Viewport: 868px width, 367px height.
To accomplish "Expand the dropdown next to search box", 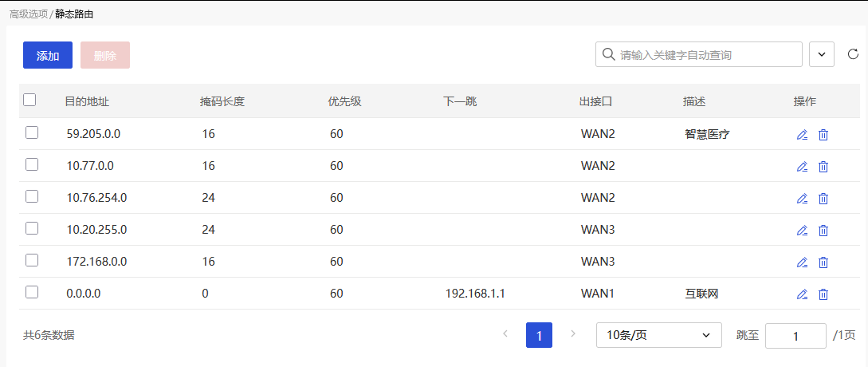I will point(821,55).
